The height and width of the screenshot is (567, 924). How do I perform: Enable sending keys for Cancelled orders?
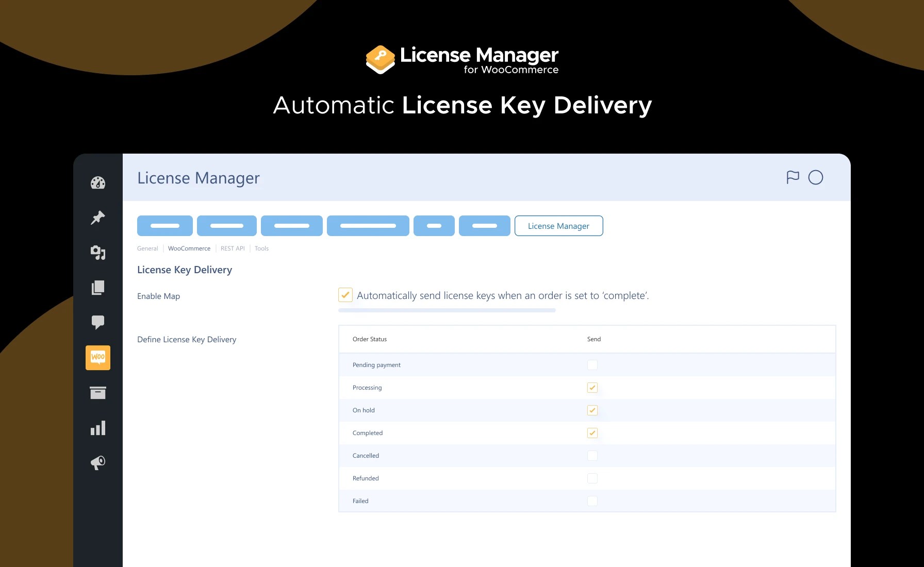592,456
